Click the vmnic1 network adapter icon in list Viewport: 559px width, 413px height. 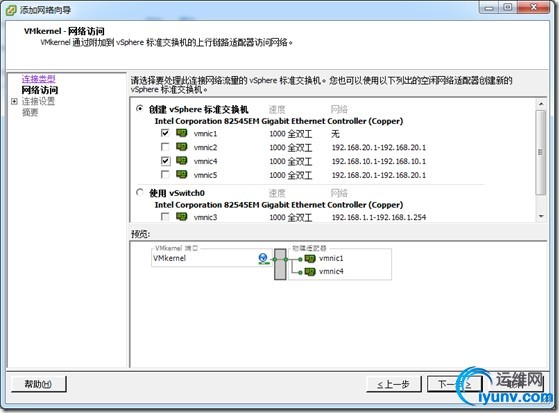[x=181, y=133]
